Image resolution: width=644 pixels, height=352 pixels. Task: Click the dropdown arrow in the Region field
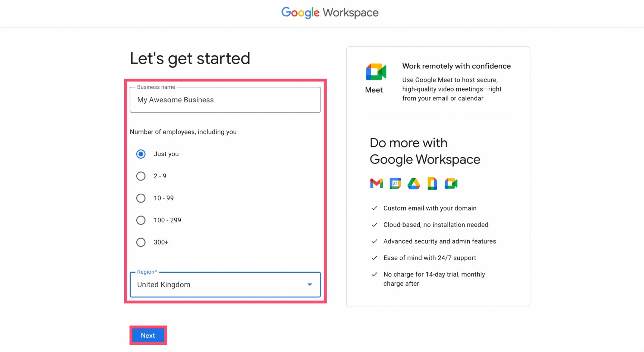(309, 284)
